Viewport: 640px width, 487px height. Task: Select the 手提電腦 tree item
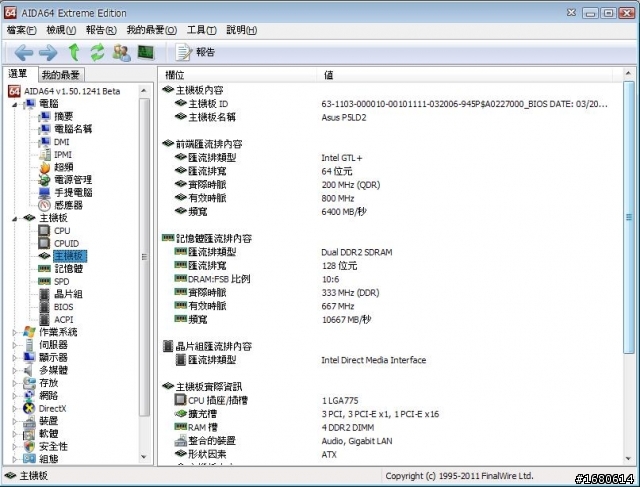73,192
